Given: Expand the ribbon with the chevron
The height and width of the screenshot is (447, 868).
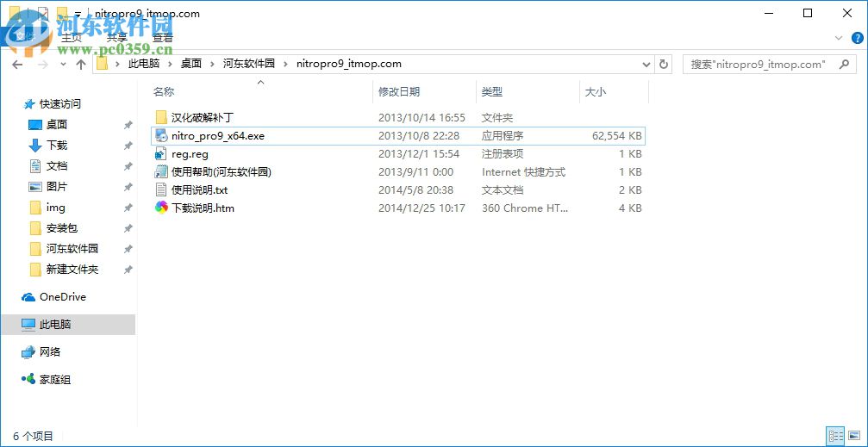Looking at the screenshot, I should (x=838, y=38).
